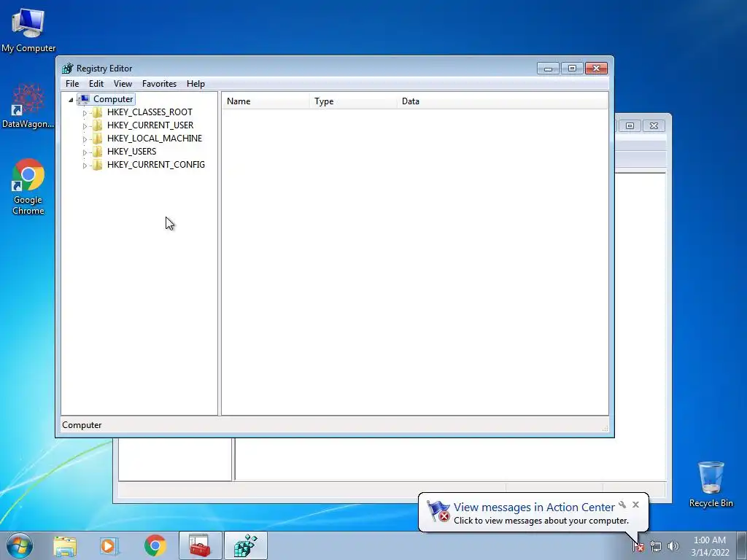This screenshot has height=560, width=747.
Task: Click the HKEY_LOCAL_MACHINE folder icon
Action: click(x=97, y=139)
